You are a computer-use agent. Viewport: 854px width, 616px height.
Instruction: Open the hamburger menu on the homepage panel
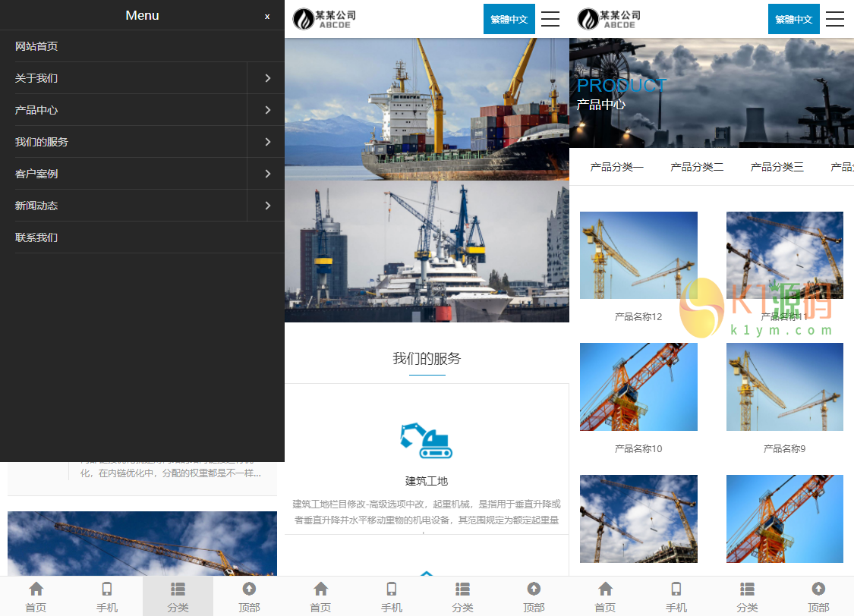tap(550, 19)
